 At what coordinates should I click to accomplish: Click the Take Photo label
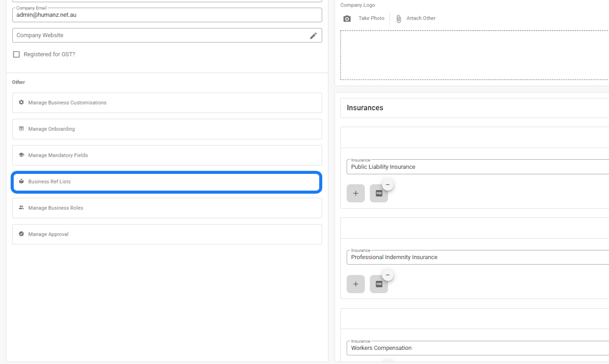tap(371, 18)
